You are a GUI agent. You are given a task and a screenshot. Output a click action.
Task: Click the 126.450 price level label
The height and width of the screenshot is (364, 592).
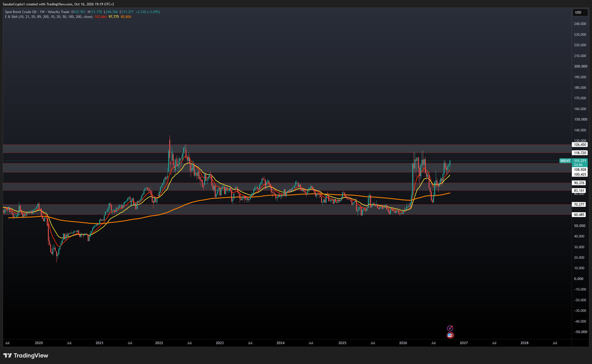point(580,145)
